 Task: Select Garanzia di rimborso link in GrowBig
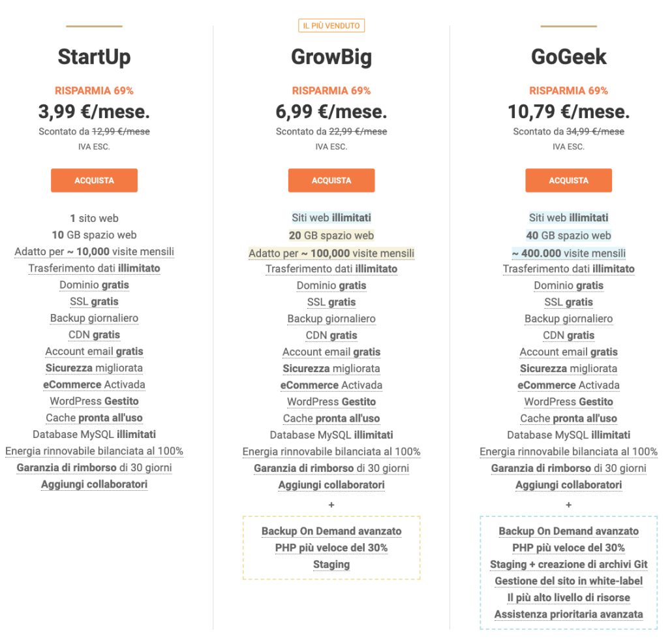click(x=331, y=468)
